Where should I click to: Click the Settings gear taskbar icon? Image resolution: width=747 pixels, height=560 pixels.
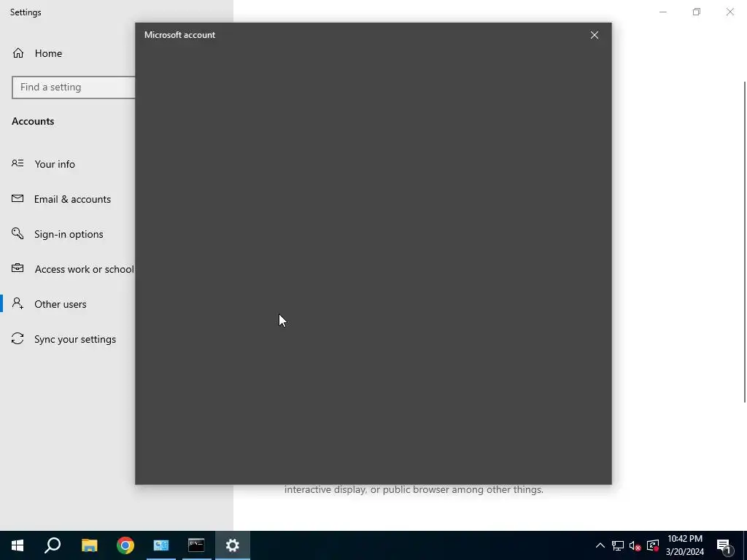[x=233, y=545]
